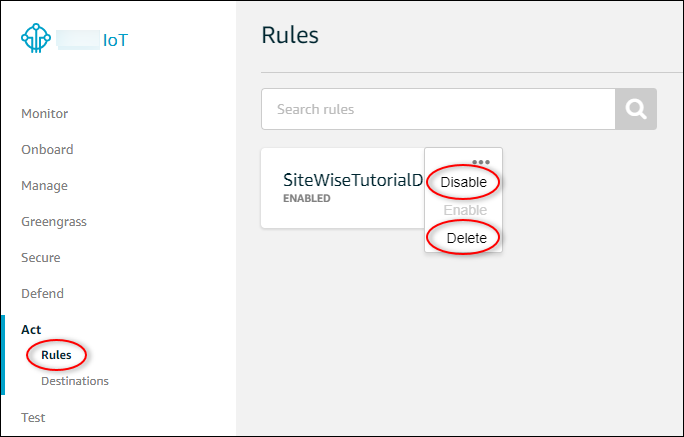Select Delete in the rule menu

[x=466, y=238]
